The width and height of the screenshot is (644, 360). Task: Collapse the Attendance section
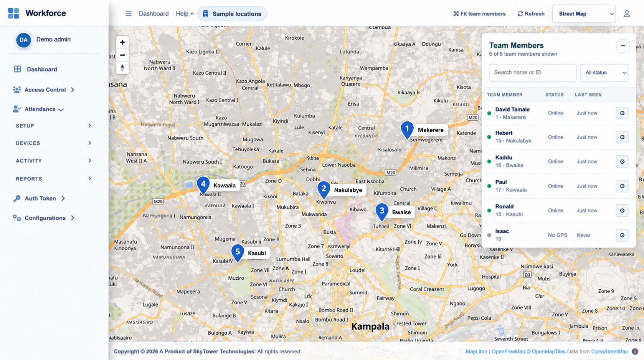tap(38, 109)
